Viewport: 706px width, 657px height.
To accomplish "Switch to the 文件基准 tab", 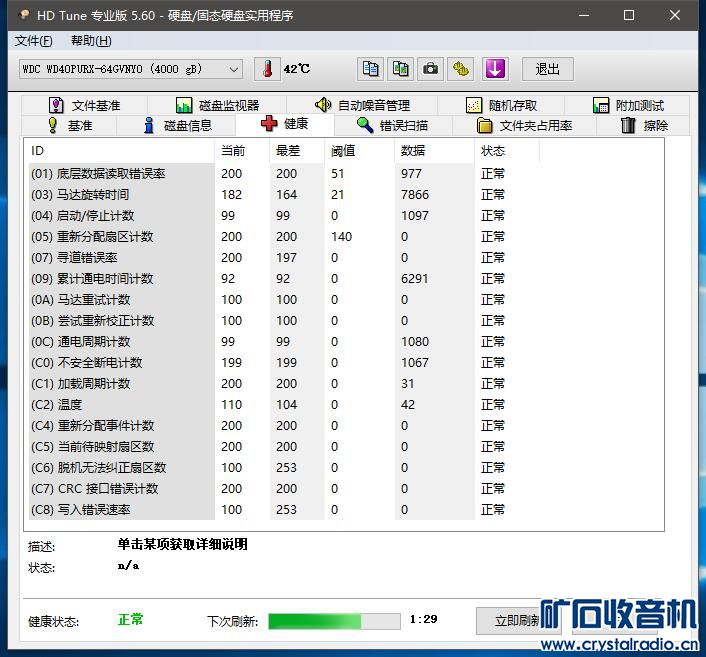I will [85, 105].
